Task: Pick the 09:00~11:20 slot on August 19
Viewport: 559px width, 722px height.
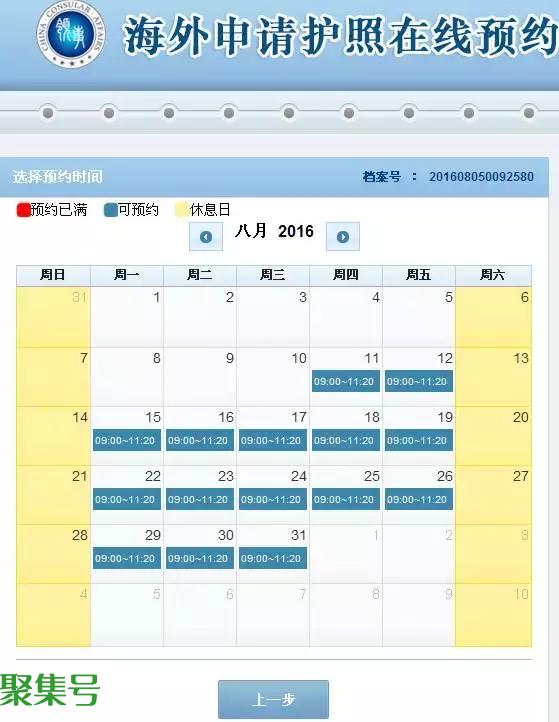Action: pyautogui.click(x=419, y=440)
